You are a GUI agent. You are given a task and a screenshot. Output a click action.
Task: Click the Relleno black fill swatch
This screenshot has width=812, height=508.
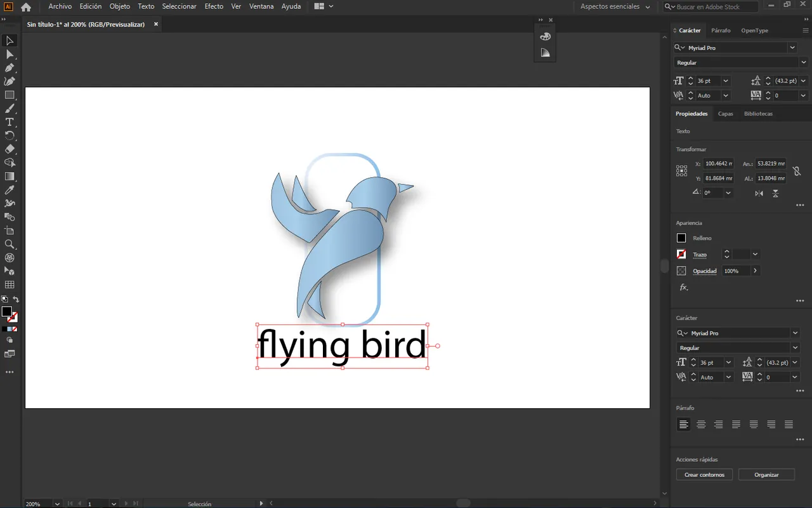681,238
